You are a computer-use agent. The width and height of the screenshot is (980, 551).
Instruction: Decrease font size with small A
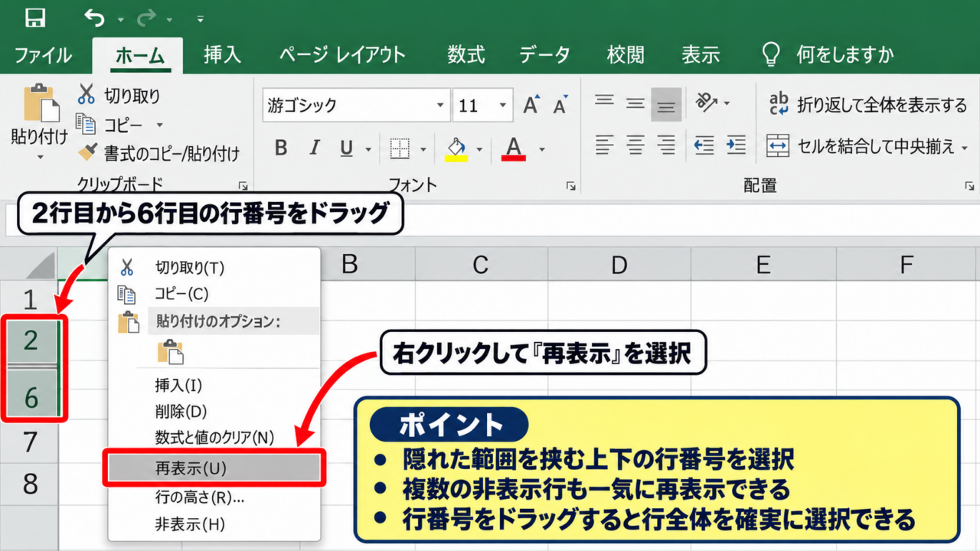click(x=560, y=106)
